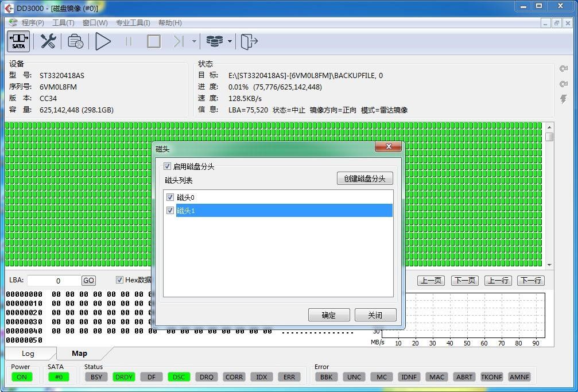
Task: Click the GO button next to LBA
Action: pyautogui.click(x=88, y=281)
